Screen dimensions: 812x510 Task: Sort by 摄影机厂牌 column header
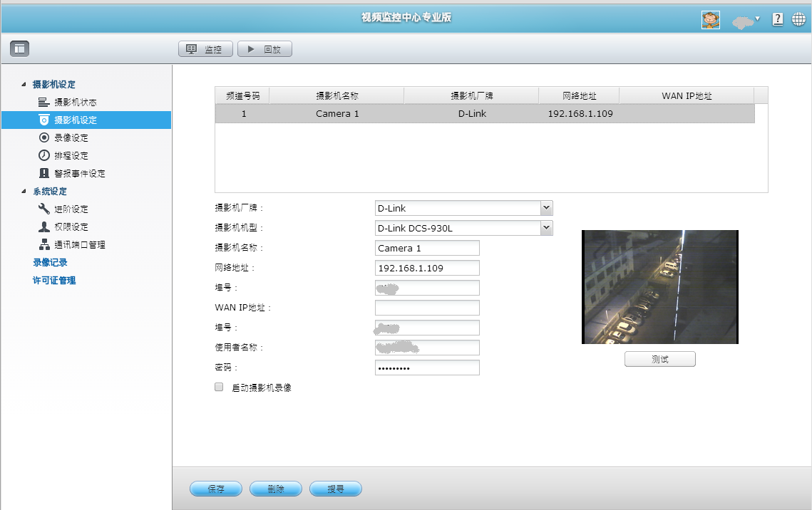point(471,95)
